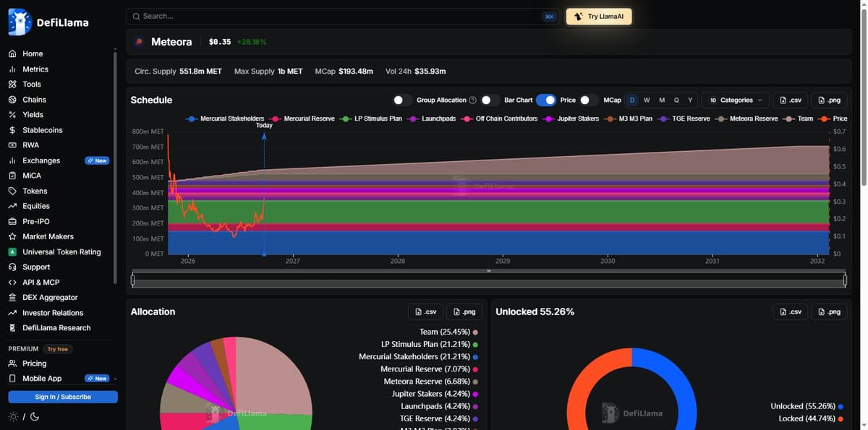Screen dimensions: 868x430
Task: Open the Chains icon in sidebar
Action: (x=12, y=100)
